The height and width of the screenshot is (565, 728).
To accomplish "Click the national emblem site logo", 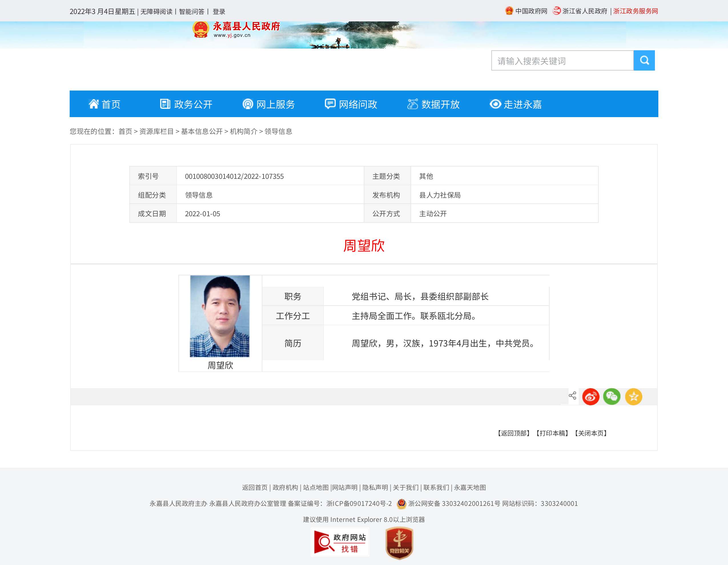I will [201, 30].
